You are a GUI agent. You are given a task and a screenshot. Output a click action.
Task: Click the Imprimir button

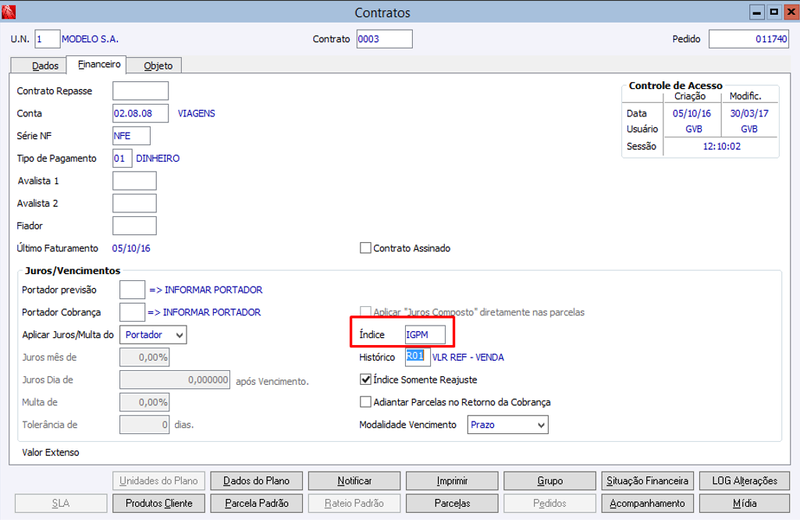[x=452, y=481]
